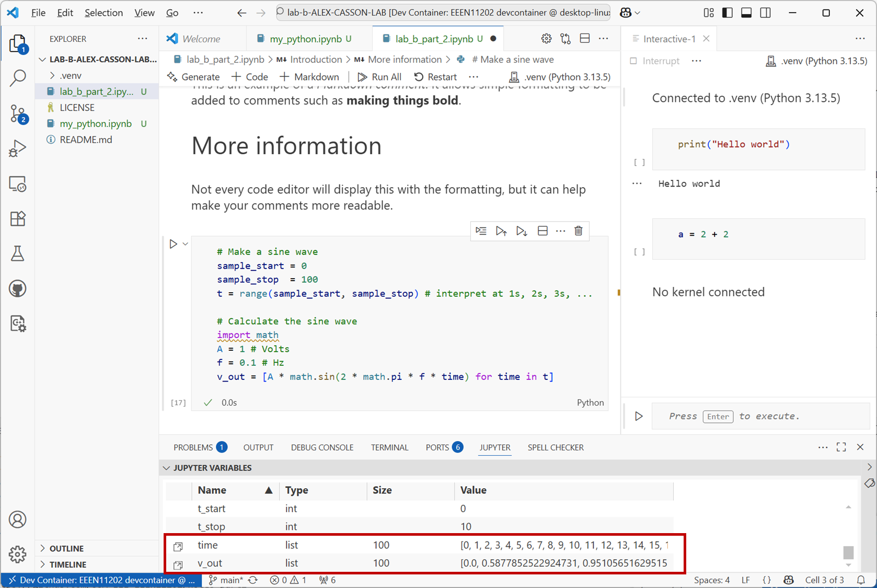
Task: Open the Testing flask view
Action: pyautogui.click(x=18, y=253)
